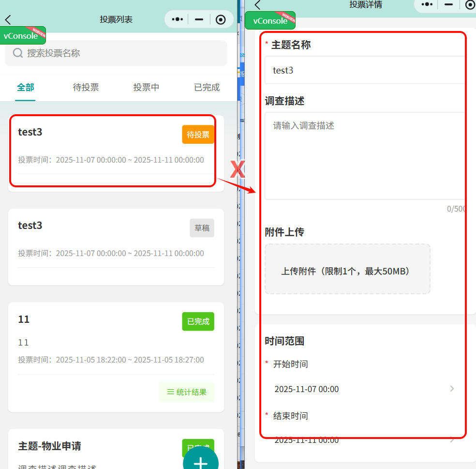This screenshot has height=469, width=476.
Task: Open the three-dot menu on 投票列表 header
Action: (177, 19)
